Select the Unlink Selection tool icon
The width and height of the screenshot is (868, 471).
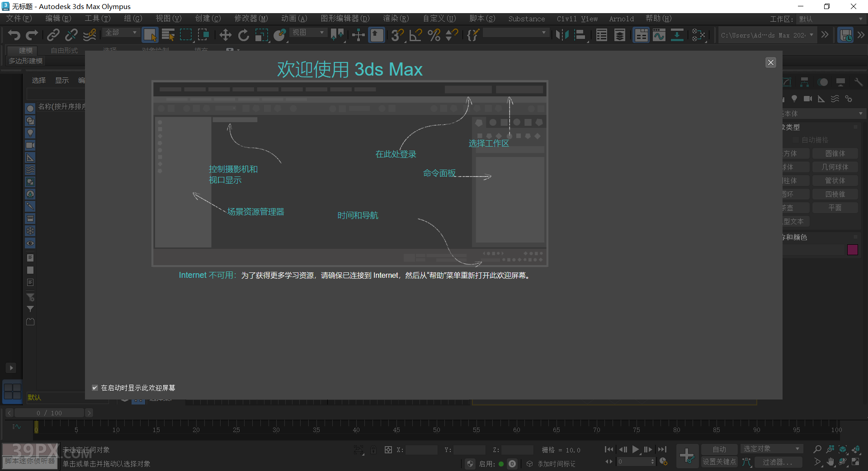pyautogui.click(x=71, y=35)
